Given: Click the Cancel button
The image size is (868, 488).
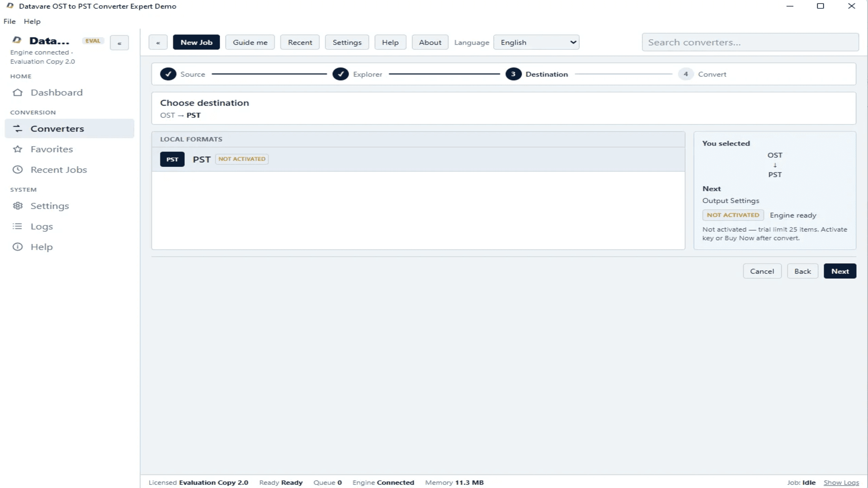Looking at the screenshot, I should click(762, 271).
